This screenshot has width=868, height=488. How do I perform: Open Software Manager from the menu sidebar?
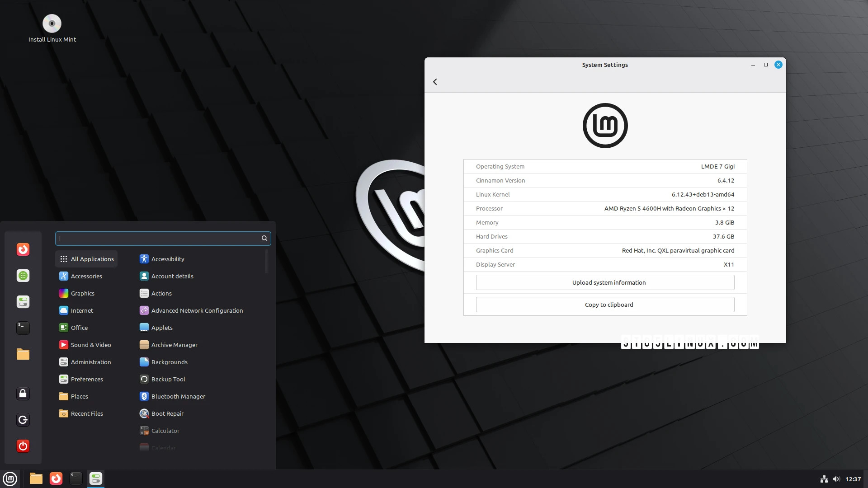click(x=23, y=275)
